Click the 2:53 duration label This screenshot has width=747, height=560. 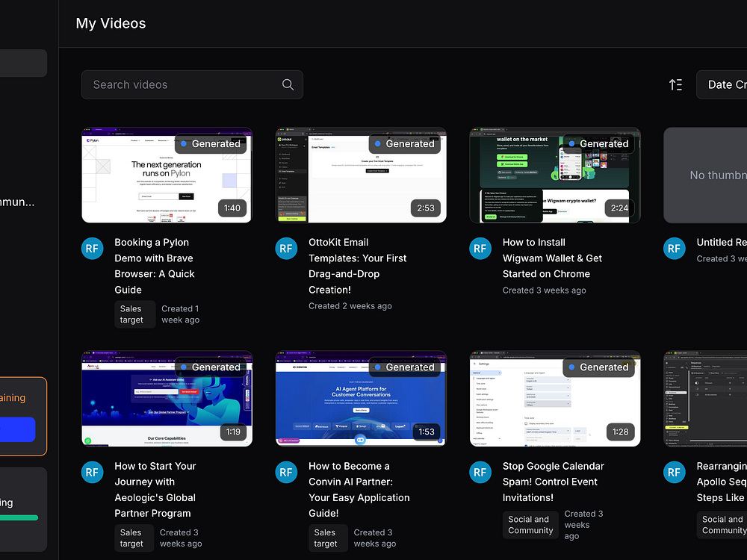pyautogui.click(x=426, y=208)
